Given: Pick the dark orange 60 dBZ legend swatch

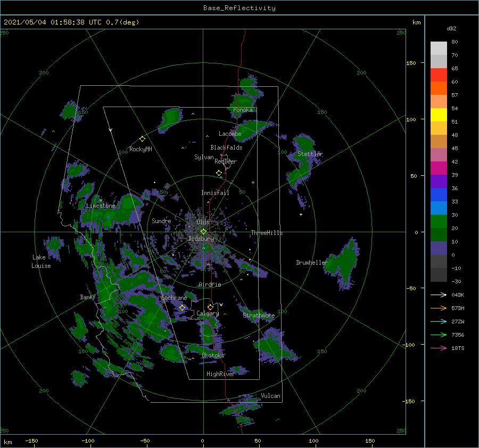Looking at the screenshot, I should (439, 88).
